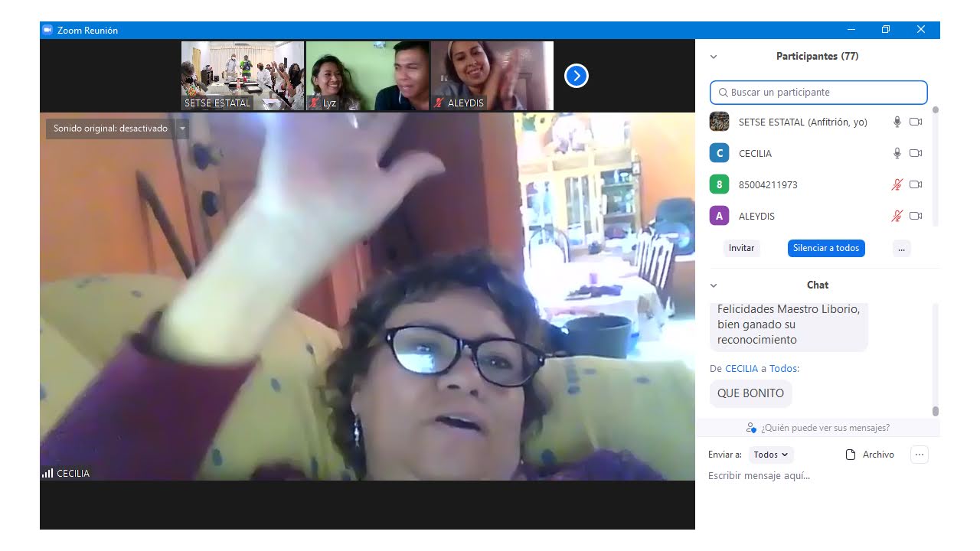Open chat more options (...) button

[920, 455]
